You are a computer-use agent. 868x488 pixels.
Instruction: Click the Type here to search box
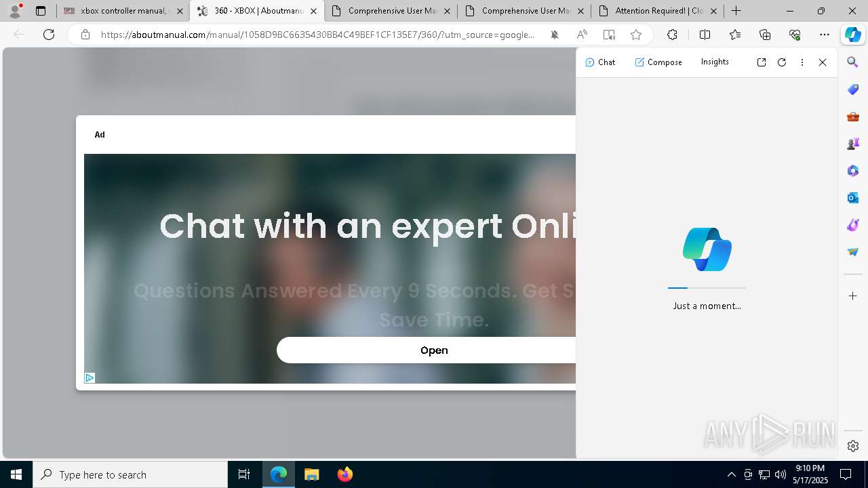(x=130, y=474)
